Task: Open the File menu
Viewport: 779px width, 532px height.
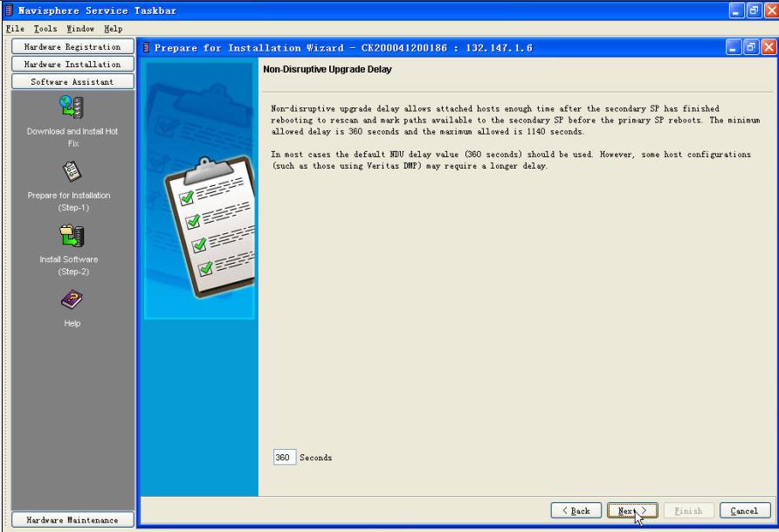Action: coord(15,29)
